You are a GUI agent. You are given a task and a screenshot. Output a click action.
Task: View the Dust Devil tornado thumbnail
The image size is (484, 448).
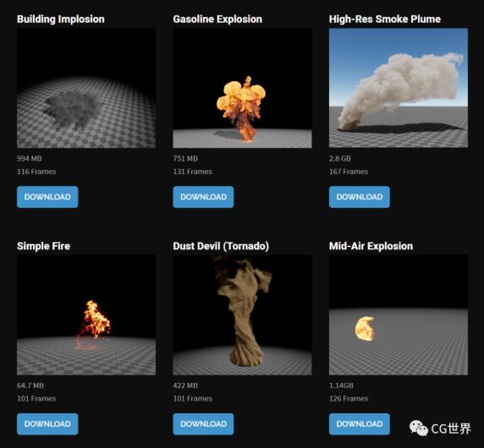pyautogui.click(x=242, y=315)
